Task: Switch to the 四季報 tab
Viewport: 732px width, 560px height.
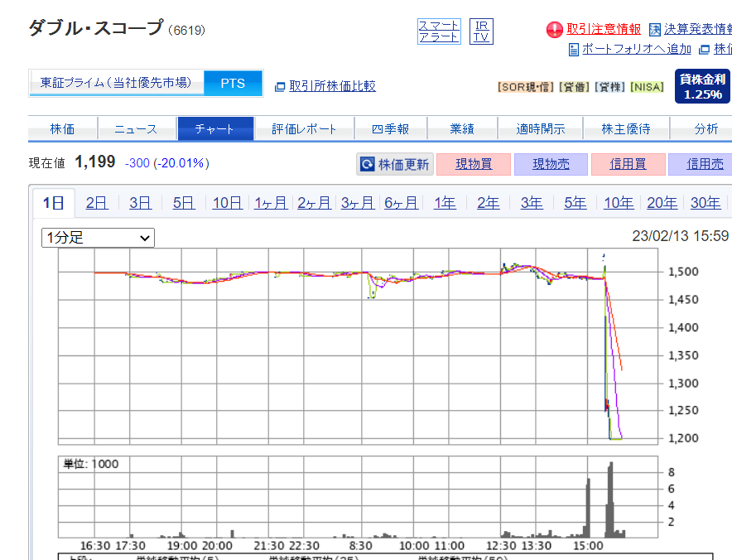Action: point(391,128)
